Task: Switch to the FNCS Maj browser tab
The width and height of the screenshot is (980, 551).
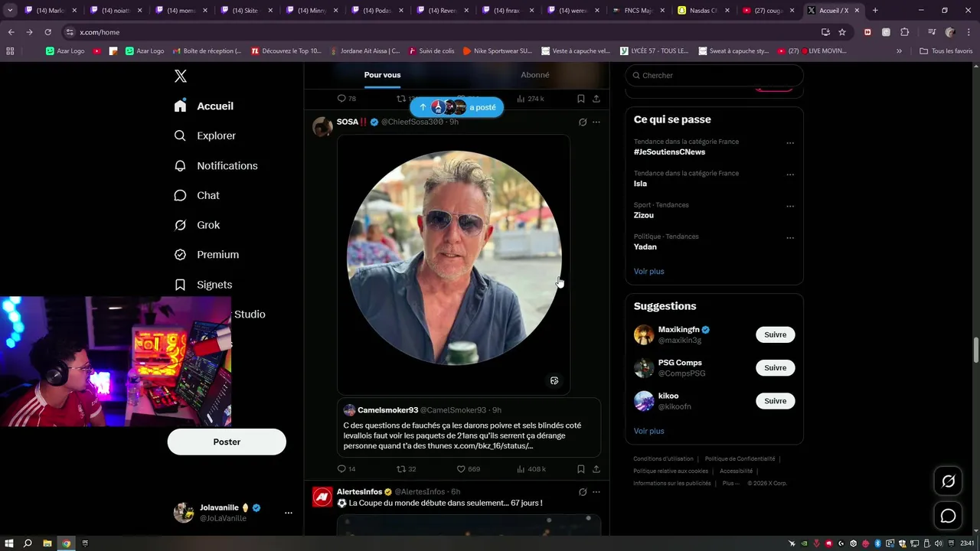Action: coord(639,11)
